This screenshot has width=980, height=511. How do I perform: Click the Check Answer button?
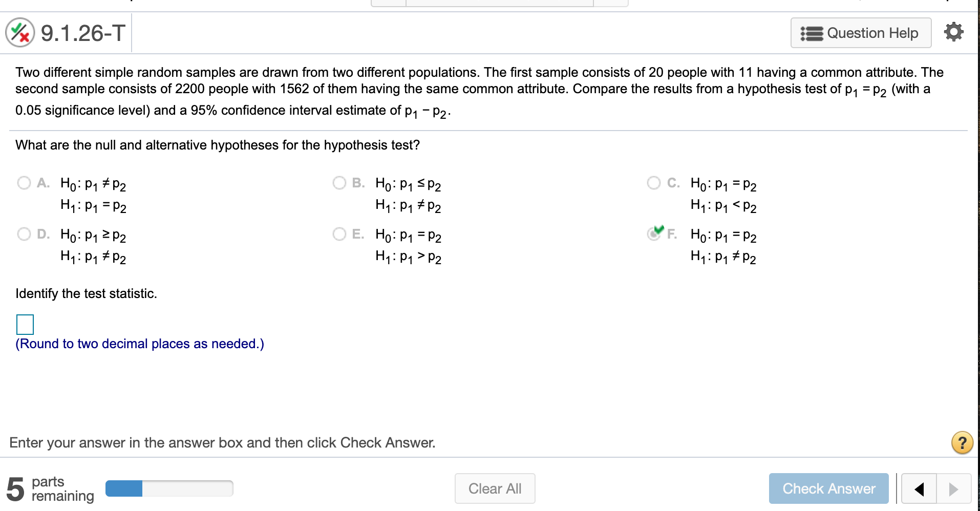828,488
